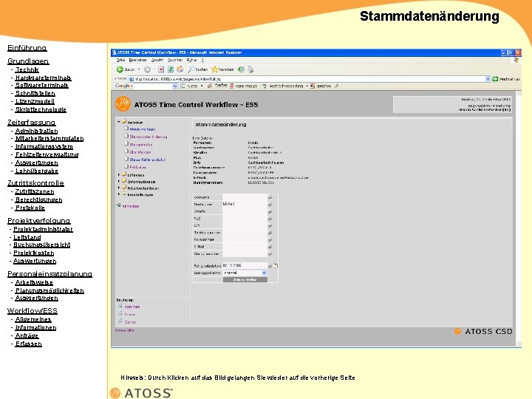Click the Antrag stellen button
This screenshot has height=399, width=532.
[245, 279]
